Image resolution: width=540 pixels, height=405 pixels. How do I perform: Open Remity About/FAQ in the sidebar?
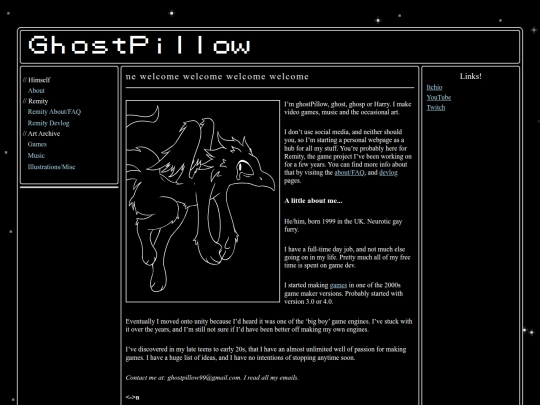[x=54, y=112]
